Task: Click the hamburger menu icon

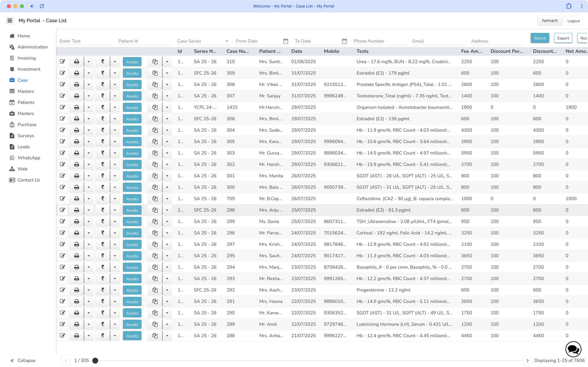Action: pyautogui.click(x=10, y=21)
